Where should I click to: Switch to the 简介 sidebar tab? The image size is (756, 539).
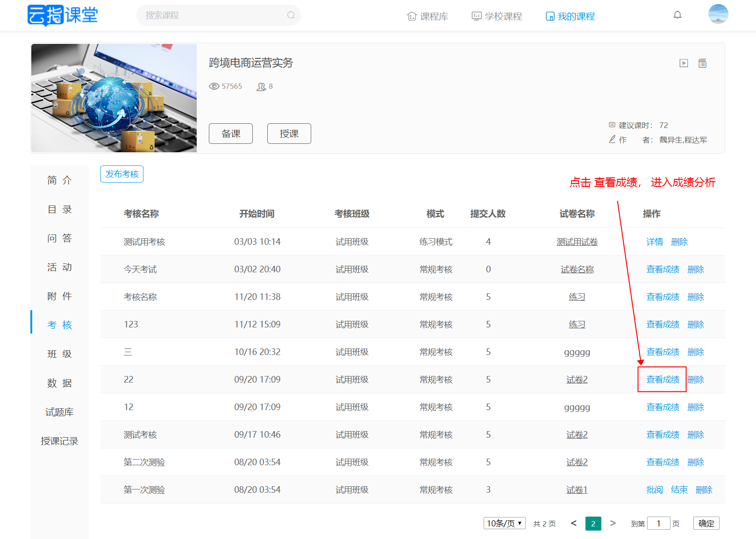(x=59, y=180)
